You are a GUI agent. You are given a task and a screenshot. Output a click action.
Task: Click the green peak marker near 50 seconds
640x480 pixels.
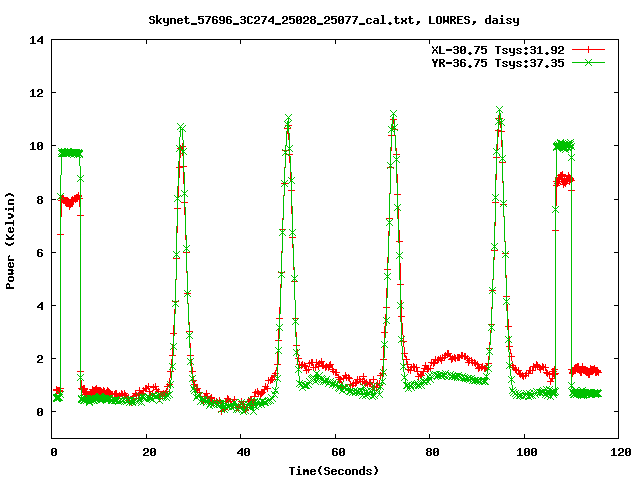pos(289,118)
